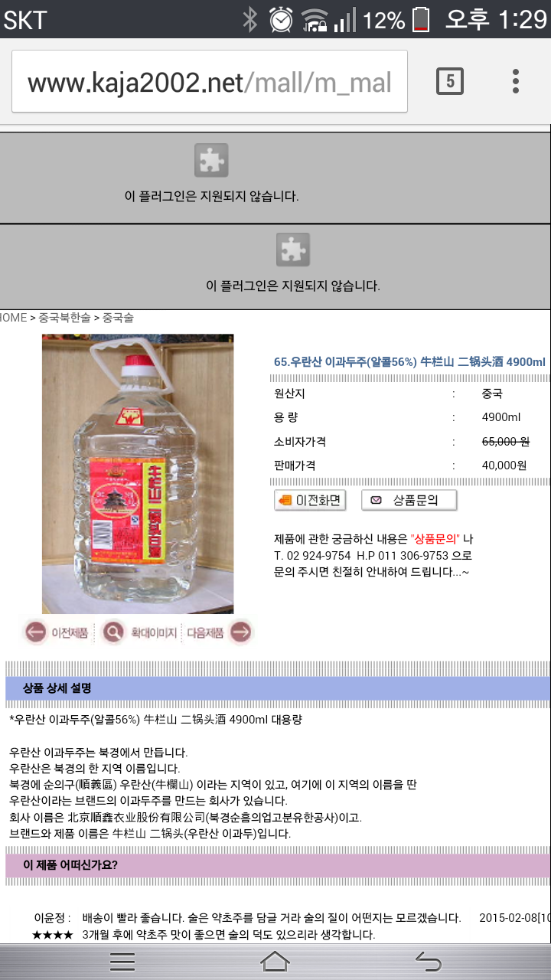Tap the first unsupported plugin puzzle icon
This screenshot has height=980, width=551.
point(211,160)
